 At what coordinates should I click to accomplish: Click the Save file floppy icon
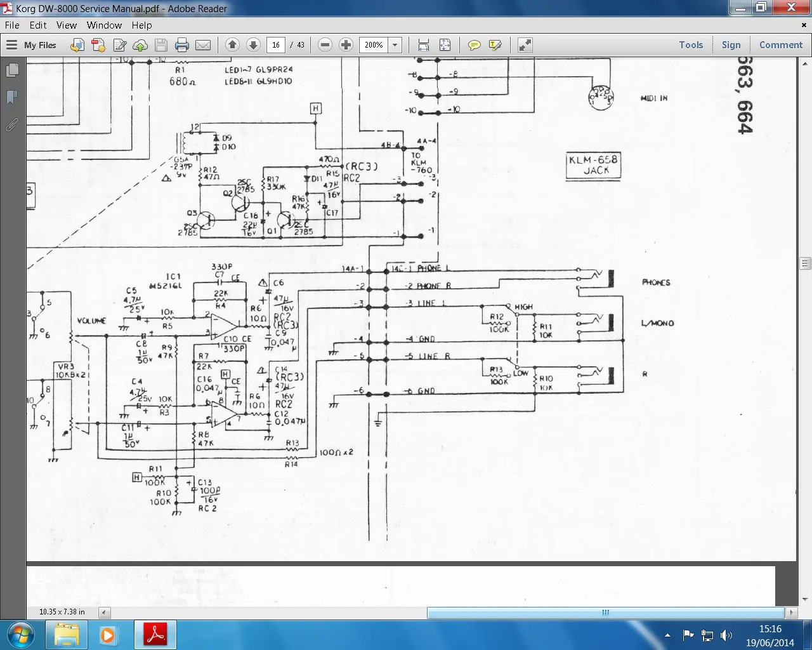pos(161,45)
